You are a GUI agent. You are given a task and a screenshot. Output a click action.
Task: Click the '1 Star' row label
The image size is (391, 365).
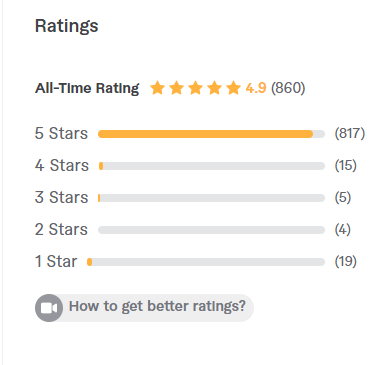pos(56,261)
